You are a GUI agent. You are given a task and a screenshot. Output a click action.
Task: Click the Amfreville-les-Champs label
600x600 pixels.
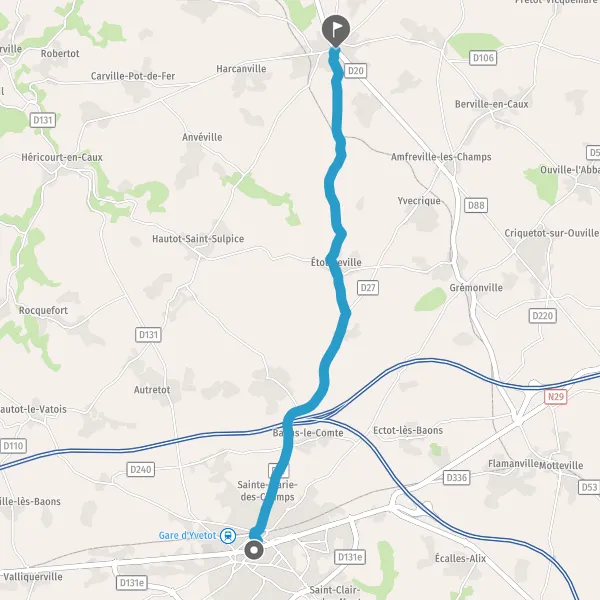pyautogui.click(x=441, y=157)
